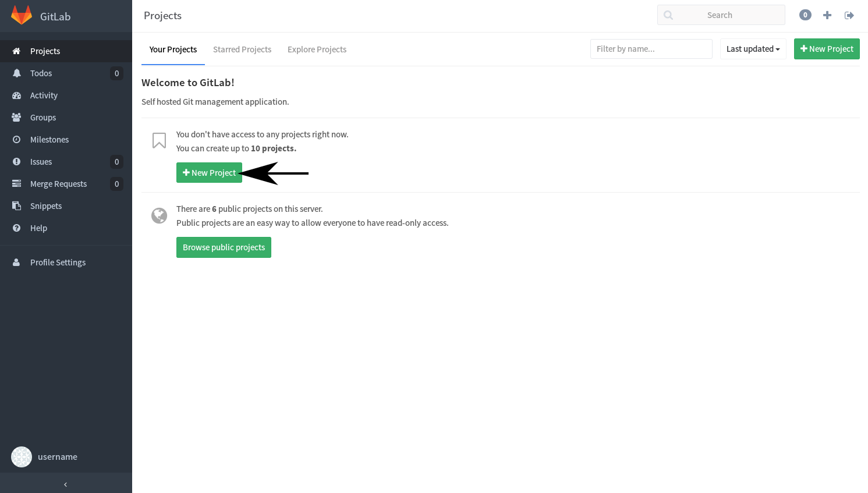Image resolution: width=868 pixels, height=493 pixels.
Task: Collapse the sidebar with the chevron arrow
Action: 66,484
